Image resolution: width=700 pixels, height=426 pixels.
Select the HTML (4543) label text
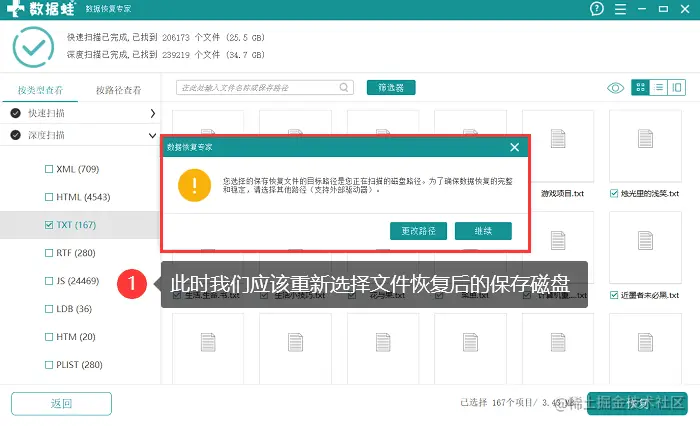point(83,197)
